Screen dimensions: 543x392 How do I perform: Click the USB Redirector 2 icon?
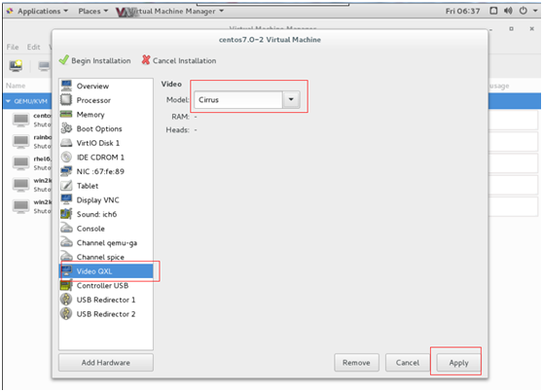(x=66, y=314)
